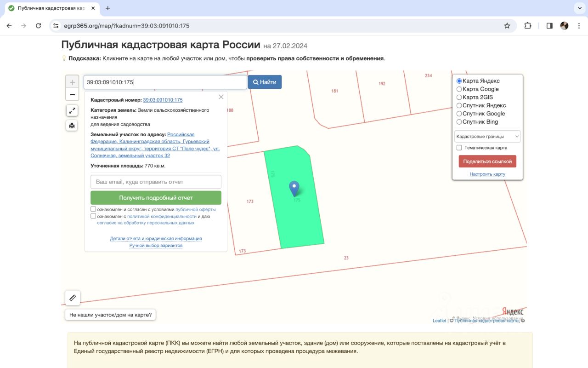Reload the current page
The image size is (588, 368).
[39, 26]
